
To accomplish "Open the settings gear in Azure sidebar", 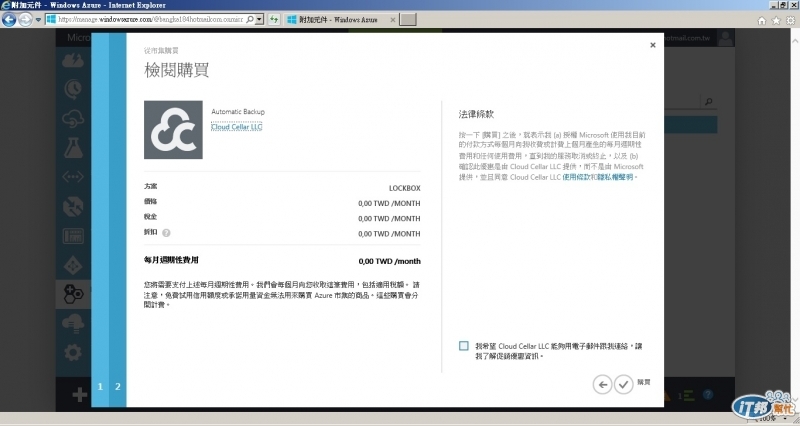I will (x=73, y=353).
